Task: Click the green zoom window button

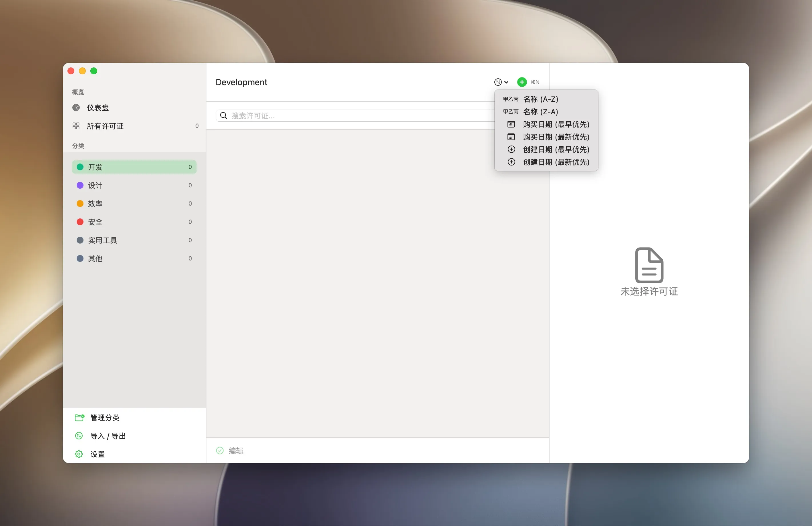Action: 94,71
